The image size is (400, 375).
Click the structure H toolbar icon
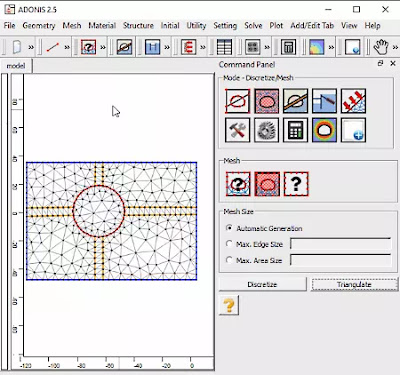tap(153, 47)
